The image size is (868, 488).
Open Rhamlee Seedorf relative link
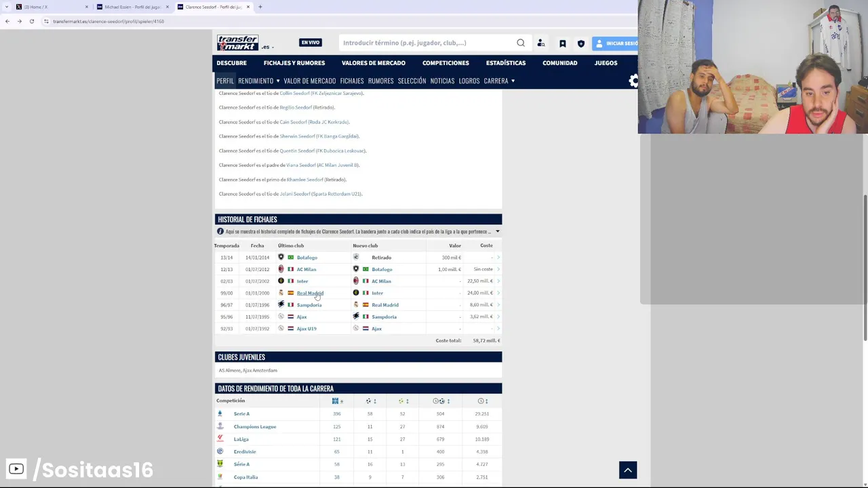[x=304, y=180]
